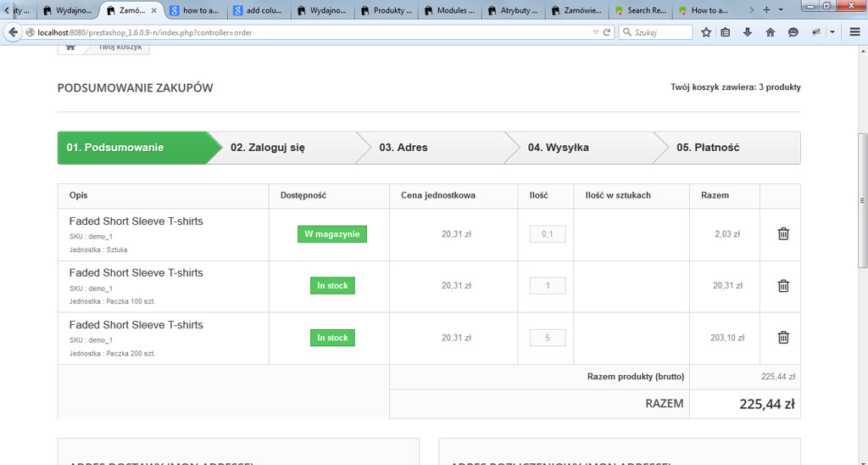Viewport: 868px width, 465px height.
Task: Open the downloads arrow icon
Action: (x=748, y=33)
